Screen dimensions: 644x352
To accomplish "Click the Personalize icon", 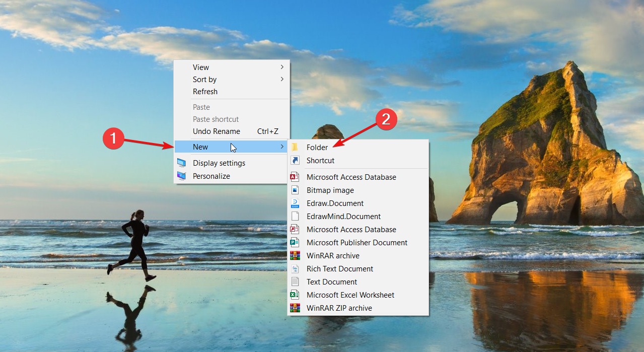I will tap(182, 176).
